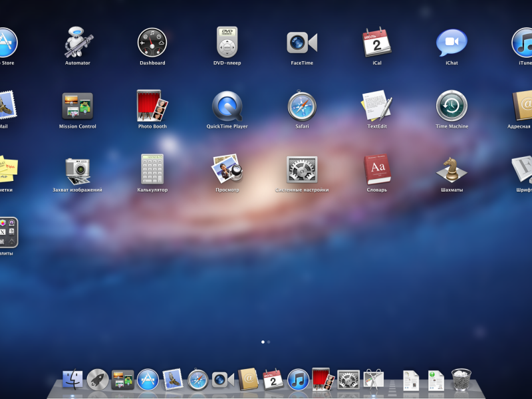Open App Store in Launchpad top row
532x399 pixels.
[8, 43]
